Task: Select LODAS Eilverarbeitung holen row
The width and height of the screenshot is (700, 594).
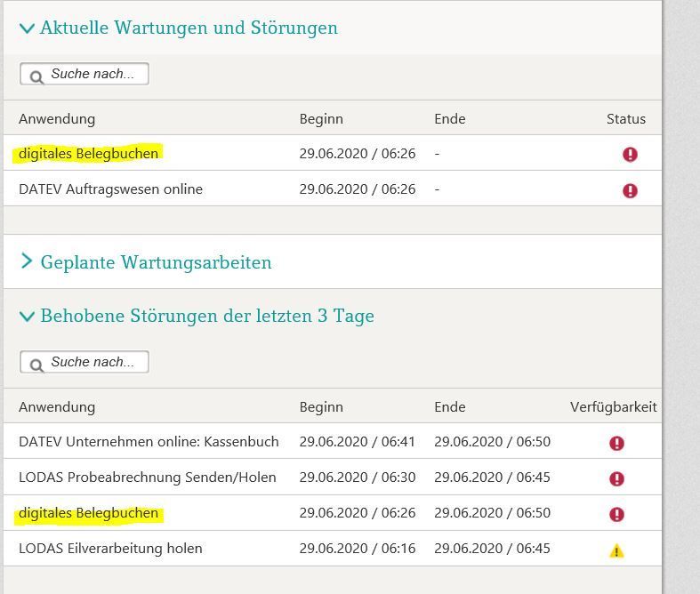Action: click(x=110, y=549)
